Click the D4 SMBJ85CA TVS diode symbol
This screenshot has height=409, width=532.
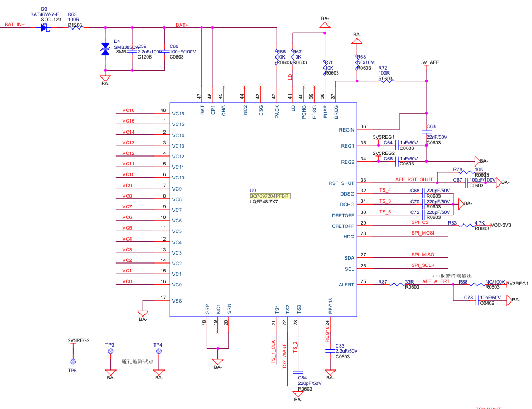(x=105, y=49)
